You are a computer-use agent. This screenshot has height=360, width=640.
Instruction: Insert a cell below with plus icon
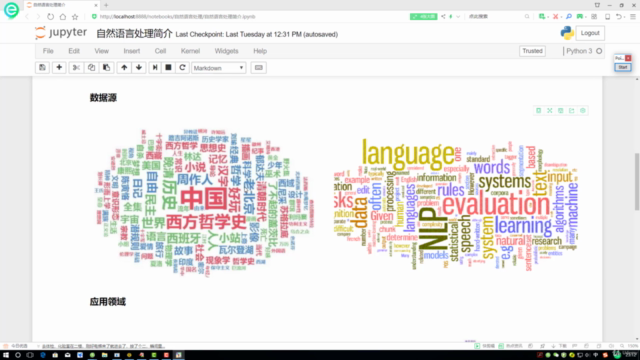pyautogui.click(x=59, y=68)
